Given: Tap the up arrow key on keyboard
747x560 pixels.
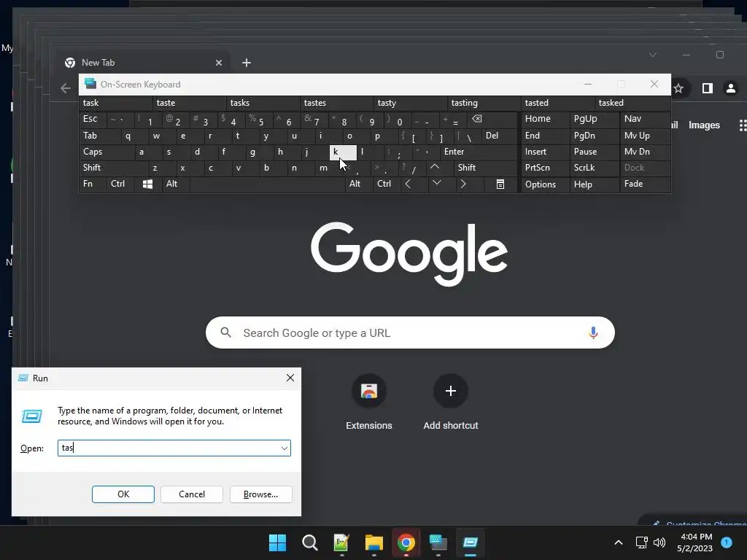Looking at the screenshot, I should coord(435,168).
